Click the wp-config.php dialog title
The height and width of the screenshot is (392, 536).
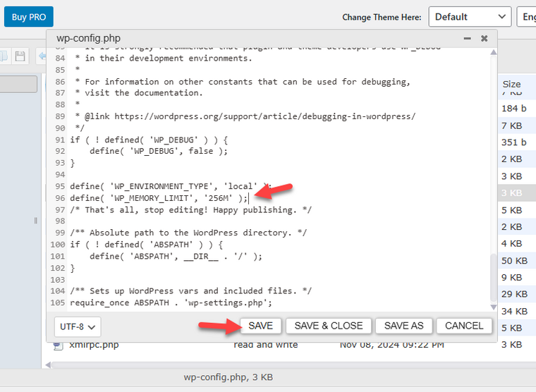pos(89,38)
